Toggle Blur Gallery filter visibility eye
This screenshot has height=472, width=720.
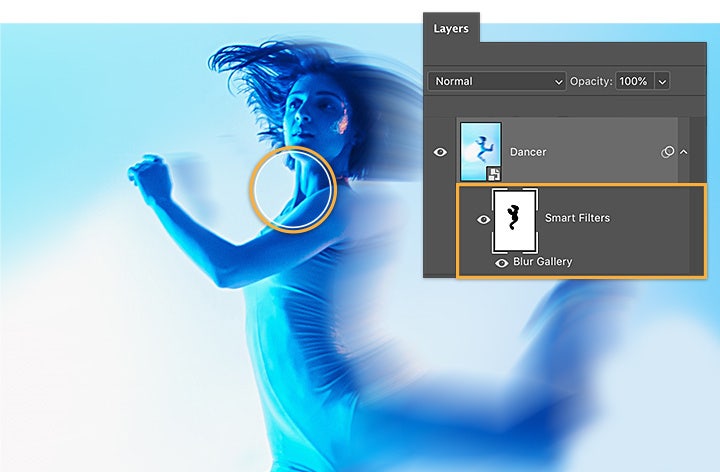coord(501,263)
